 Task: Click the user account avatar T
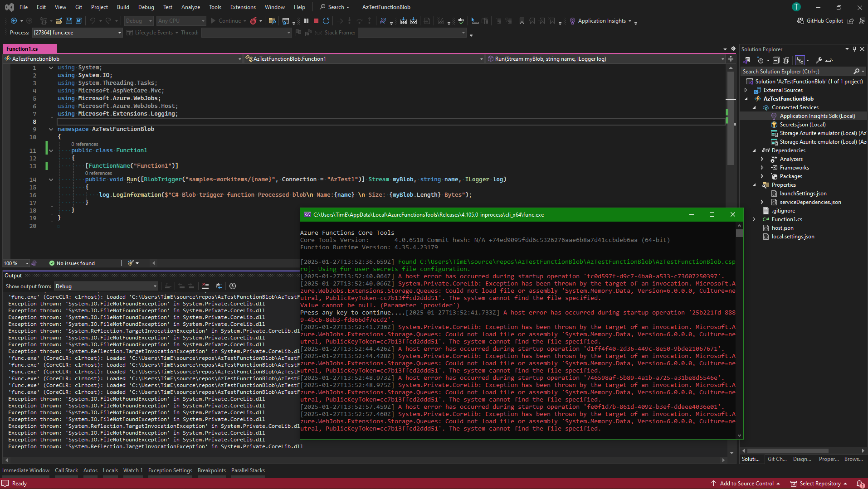point(796,7)
